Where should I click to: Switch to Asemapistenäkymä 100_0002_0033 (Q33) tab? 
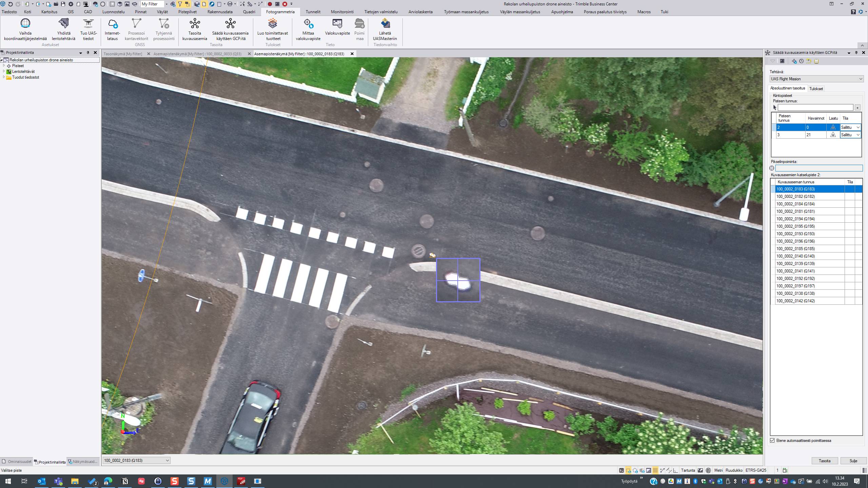(197, 54)
